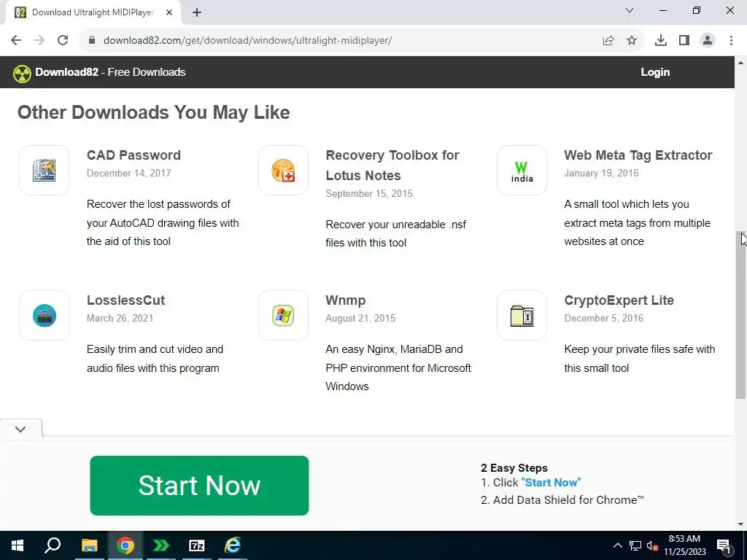The width and height of the screenshot is (747, 560).
Task: Click the Download82 radiation logo icon
Action: 22,74
